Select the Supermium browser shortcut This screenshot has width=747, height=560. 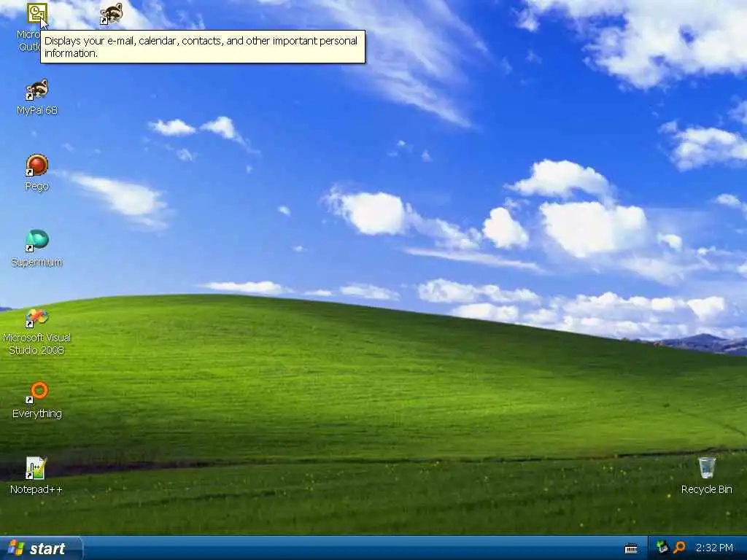[36, 241]
